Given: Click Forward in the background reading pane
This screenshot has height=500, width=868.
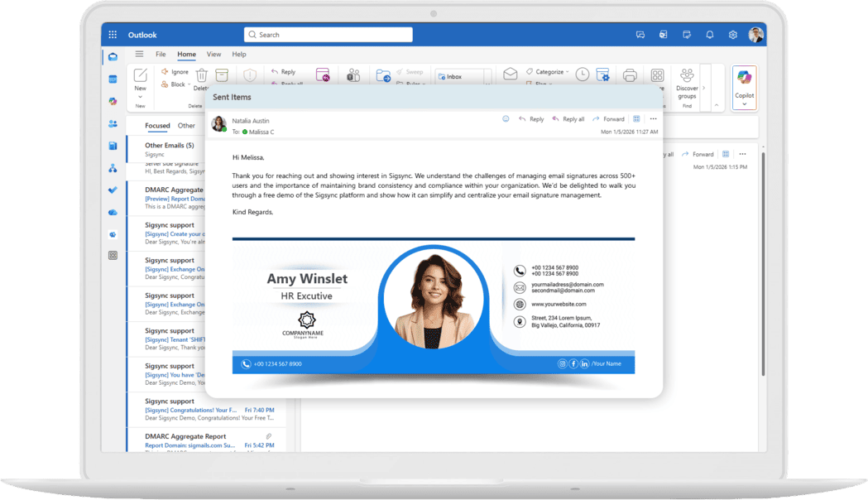Looking at the screenshot, I should (698, 155).
